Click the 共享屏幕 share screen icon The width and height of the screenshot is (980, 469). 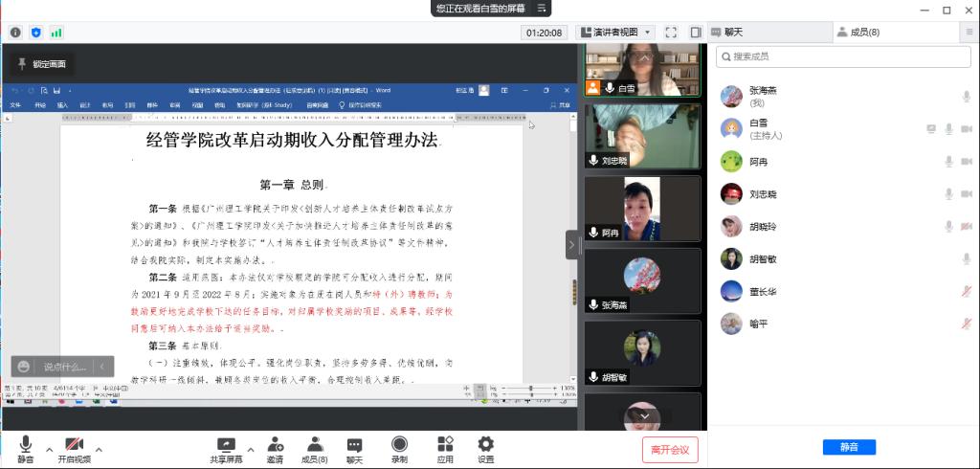226,445
